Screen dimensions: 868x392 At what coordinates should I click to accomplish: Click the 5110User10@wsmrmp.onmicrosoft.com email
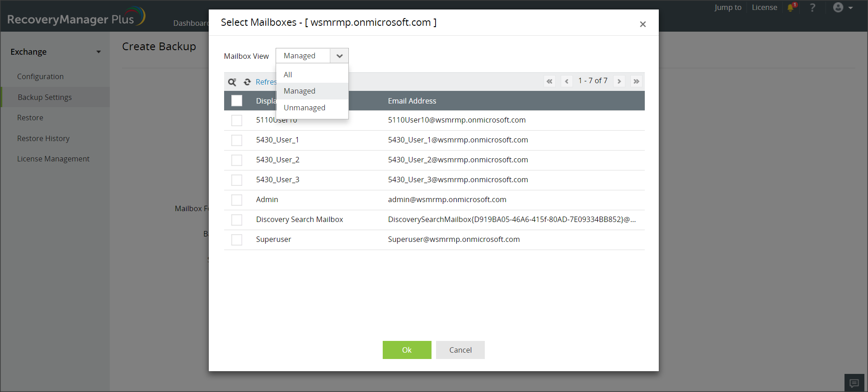(x=457, y=120)
